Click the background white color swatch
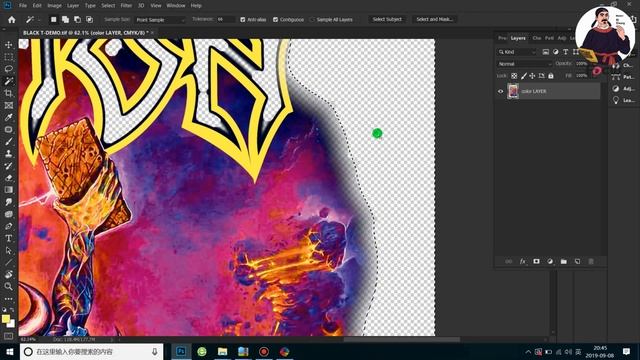The image size is (640, 360). pos(11,324)
